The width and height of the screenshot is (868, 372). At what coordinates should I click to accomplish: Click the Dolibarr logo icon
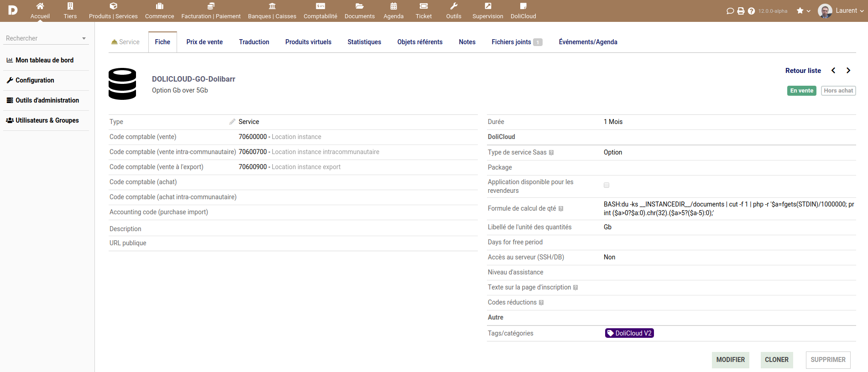click(13, 10)
